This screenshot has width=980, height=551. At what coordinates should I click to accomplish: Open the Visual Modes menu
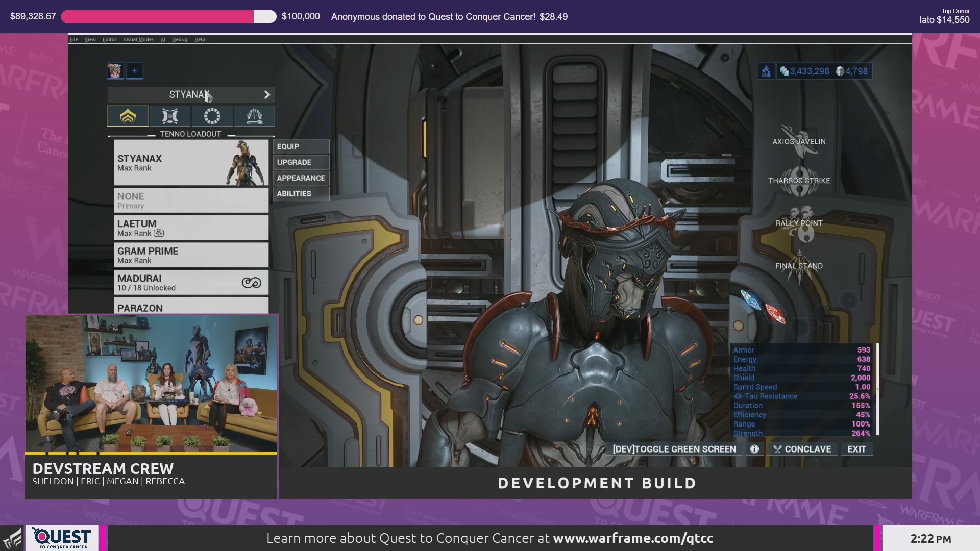138,39
